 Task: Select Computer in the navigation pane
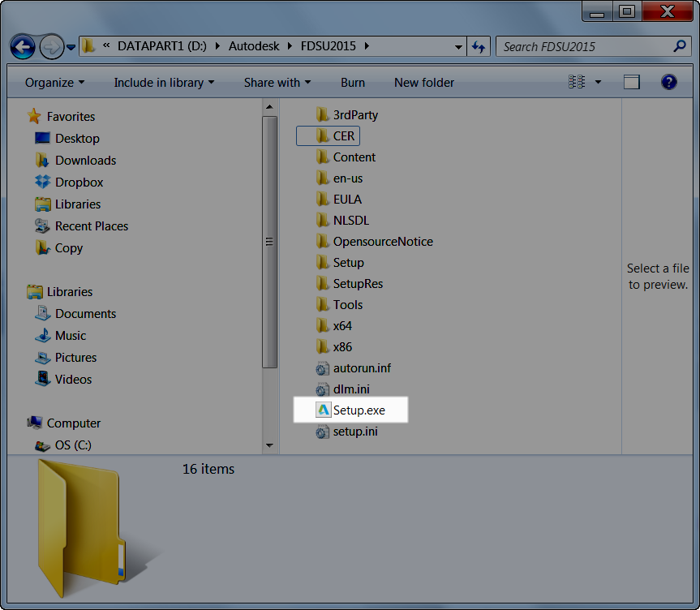pyautogui.click(x=63, y=423)
